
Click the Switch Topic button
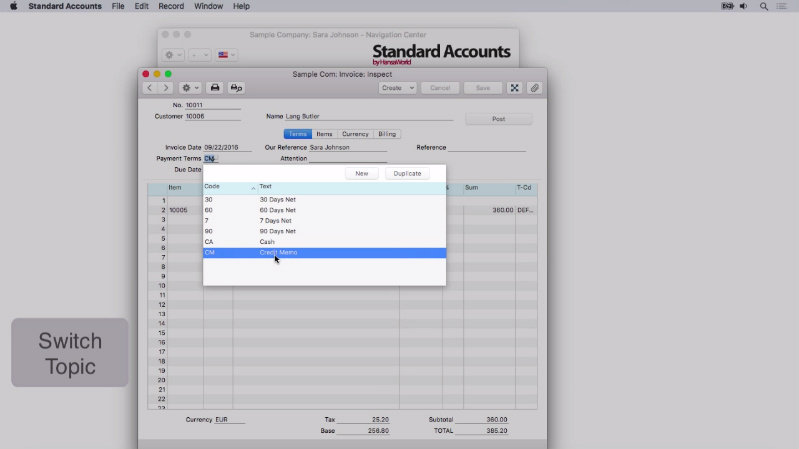tap(70, 353)
